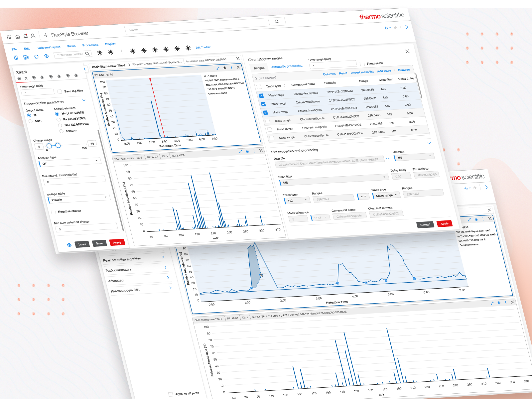This screenshot has width=532, height=399.
Task: Toggle the Fixed scale checkbox
Action: 362,64
